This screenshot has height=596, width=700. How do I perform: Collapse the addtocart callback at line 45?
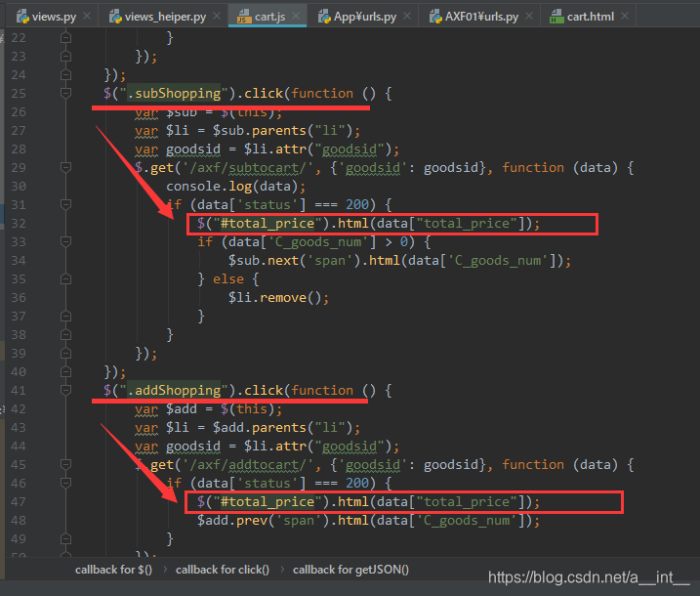click(x=65, y=465)
